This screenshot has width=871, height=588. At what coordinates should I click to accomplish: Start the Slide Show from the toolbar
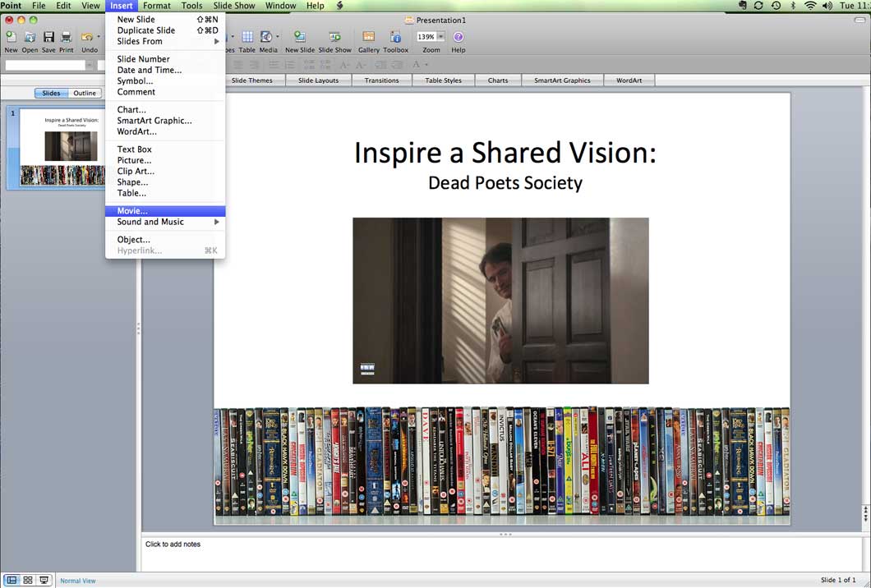(335, 37)
